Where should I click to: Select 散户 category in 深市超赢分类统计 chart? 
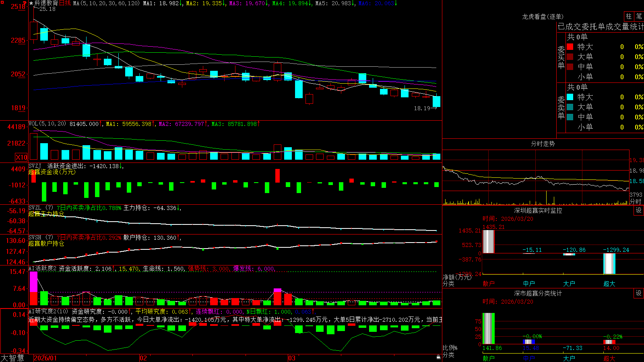[489, 358]
